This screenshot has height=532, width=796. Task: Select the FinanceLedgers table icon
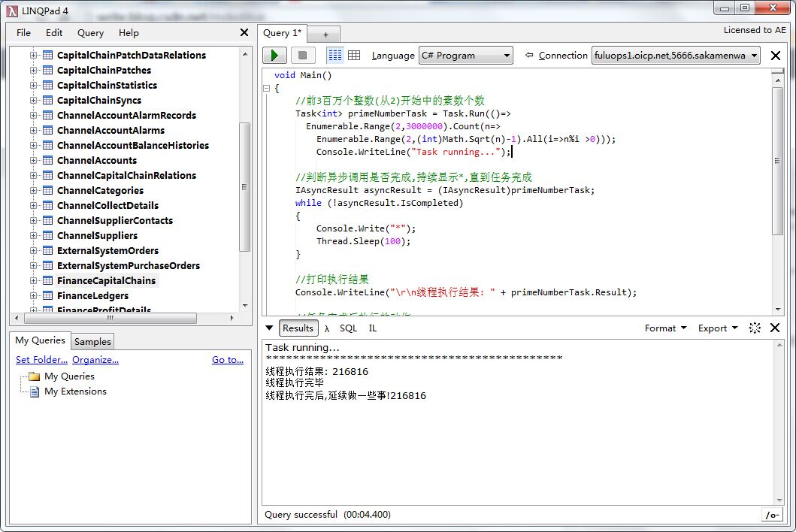pyautogui.click(x=47, y=295)
